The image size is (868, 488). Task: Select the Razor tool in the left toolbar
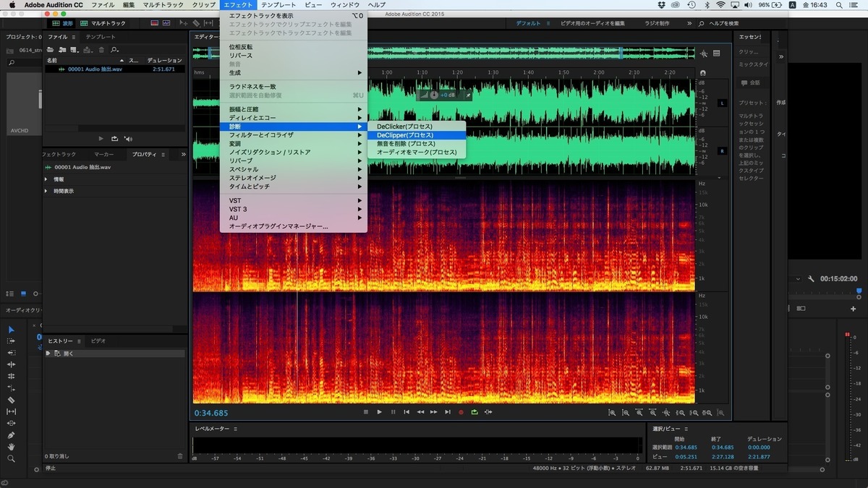pyautogui.click(x=11, y=400)
